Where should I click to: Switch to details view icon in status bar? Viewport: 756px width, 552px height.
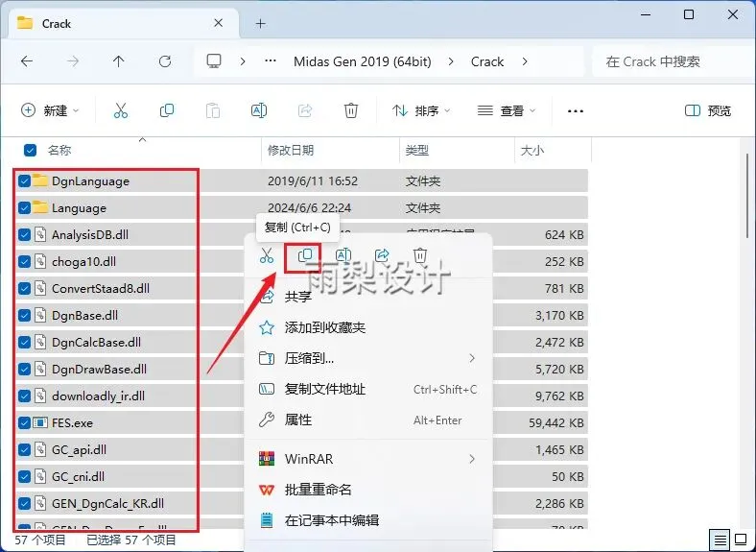pos(721,540)
